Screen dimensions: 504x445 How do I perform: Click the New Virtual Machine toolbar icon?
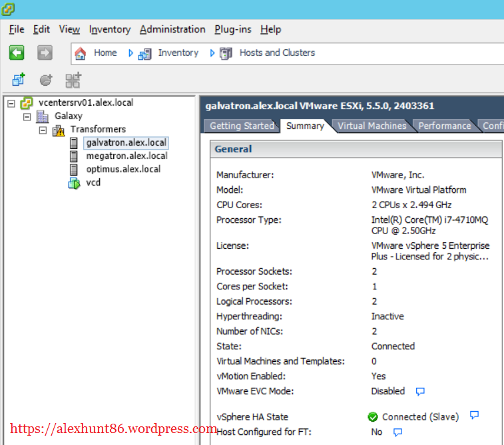[x=19, y=80]
